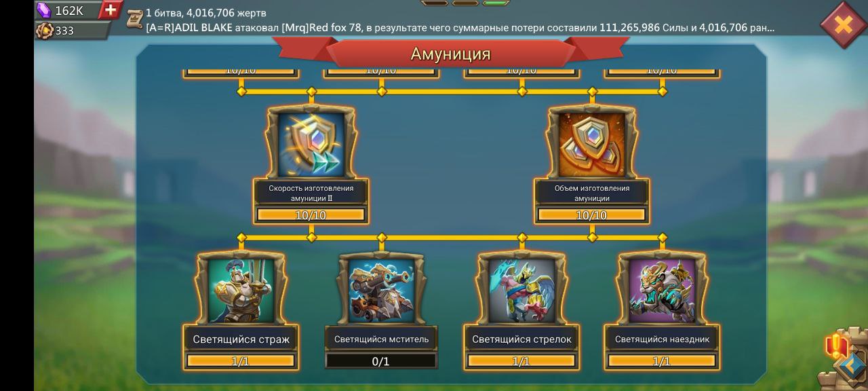Select the Светящийся мститель siege cannon icon
Screen dimensions: 868x391
(x=381, y=290)
